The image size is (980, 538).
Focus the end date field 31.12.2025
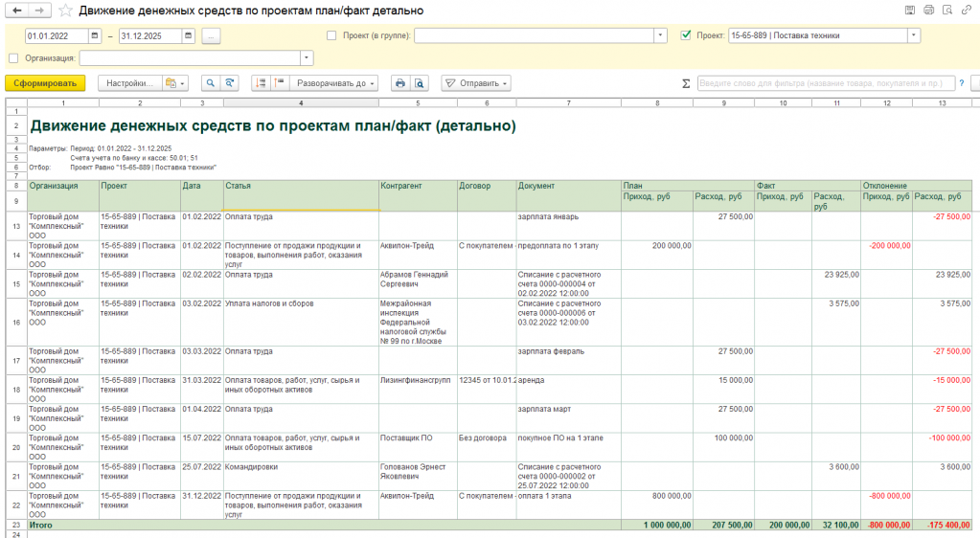click(x=150, y=36)
